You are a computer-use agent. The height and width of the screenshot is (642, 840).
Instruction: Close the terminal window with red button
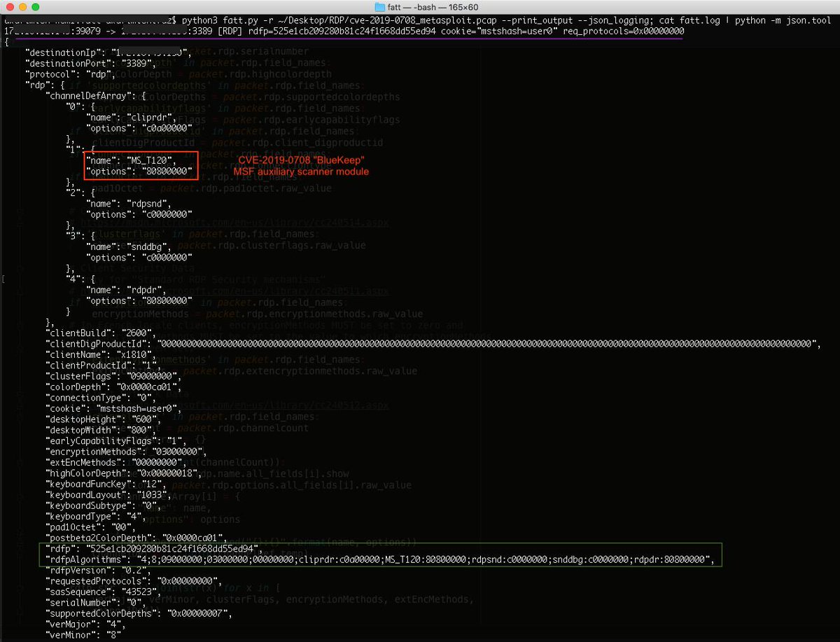pos(9,7)
